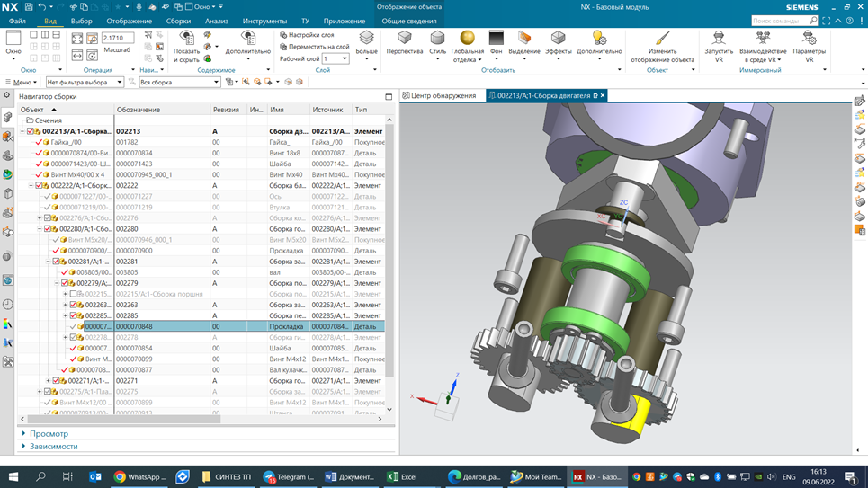Open the assembly navigator sidebar icon
The image size is (868, 488).
(x=8, y=117)
